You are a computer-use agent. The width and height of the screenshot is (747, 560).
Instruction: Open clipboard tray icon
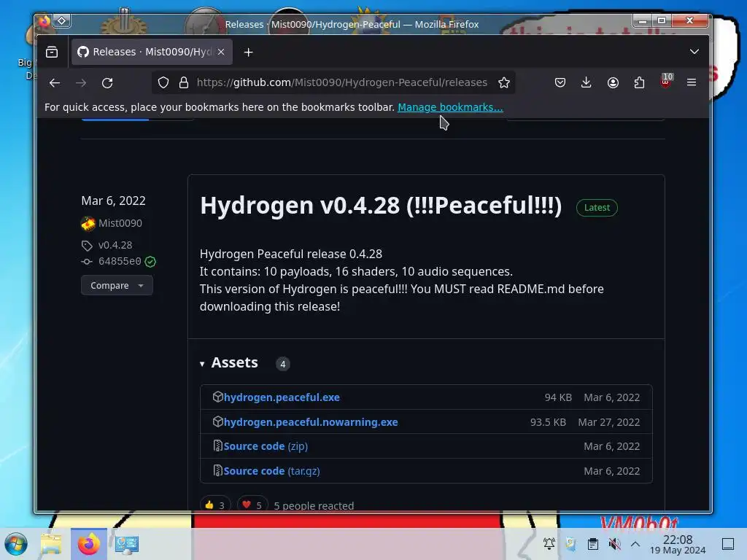click(x=592, y=544)
